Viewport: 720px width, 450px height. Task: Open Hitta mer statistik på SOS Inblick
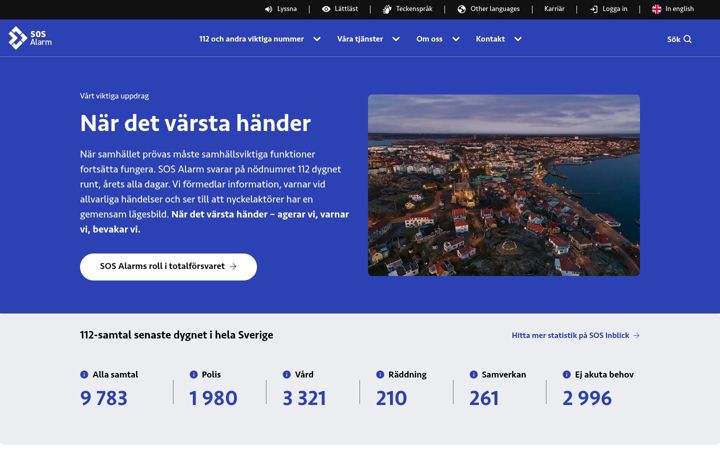pyautogui.click(x=576, y=336)
